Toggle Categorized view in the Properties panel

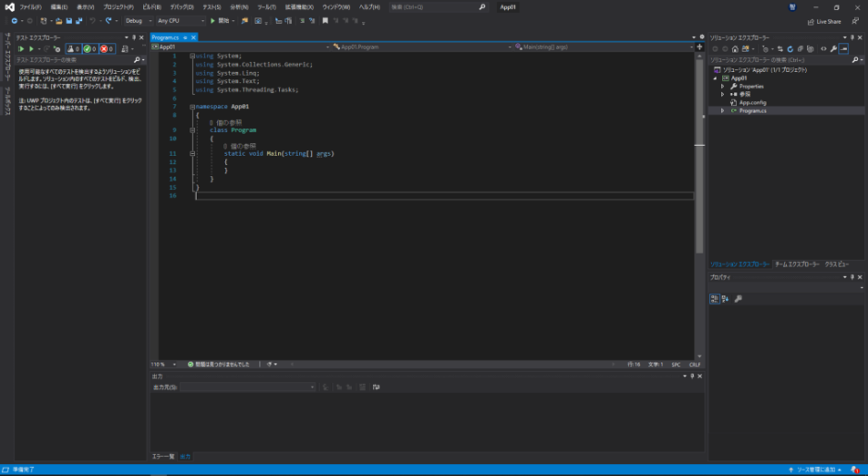click(715, 298)
